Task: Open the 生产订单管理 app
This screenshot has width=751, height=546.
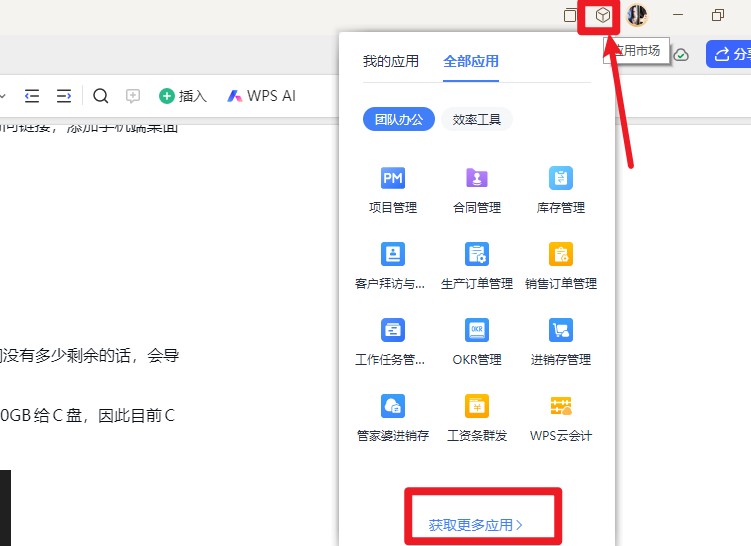Action: [477, 266]
